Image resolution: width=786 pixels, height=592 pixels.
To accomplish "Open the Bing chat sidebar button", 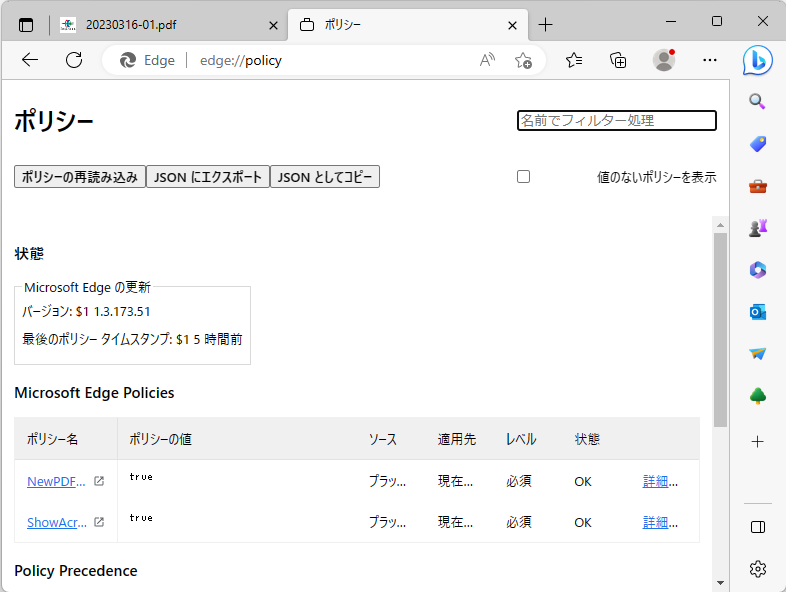I will click(x=757, y=60).
